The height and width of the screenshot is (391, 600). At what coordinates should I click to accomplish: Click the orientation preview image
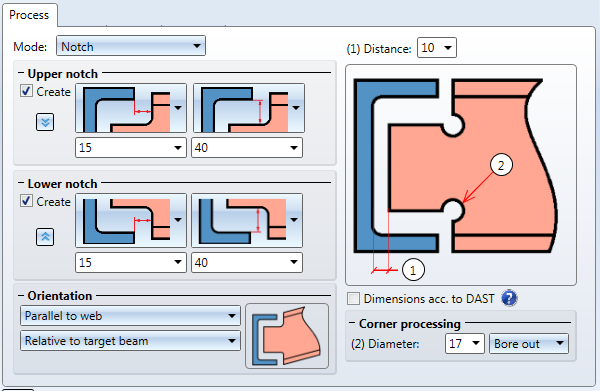click(287, 336)
